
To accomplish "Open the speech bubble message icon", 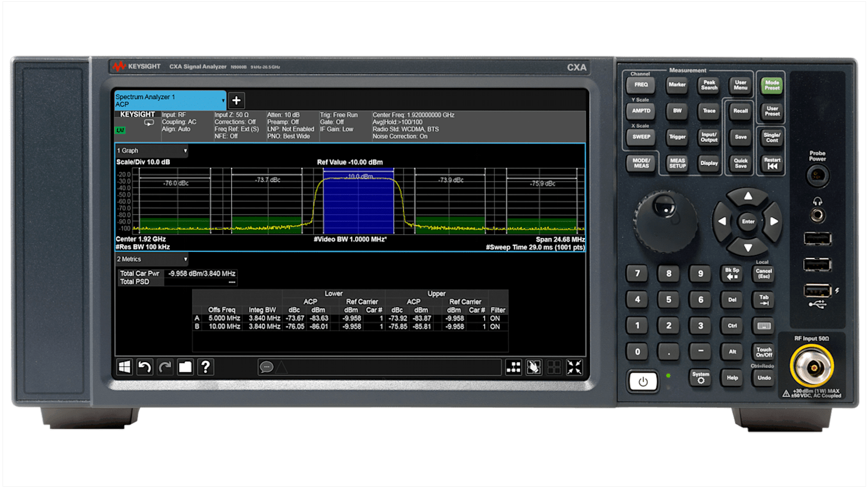I will point(267,368).
